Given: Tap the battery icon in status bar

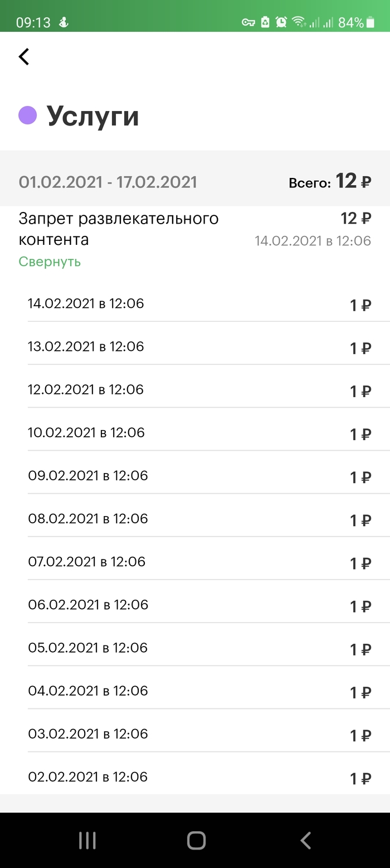Looking at the screenshot, I should pyautogui.click(x=370, y=22).
